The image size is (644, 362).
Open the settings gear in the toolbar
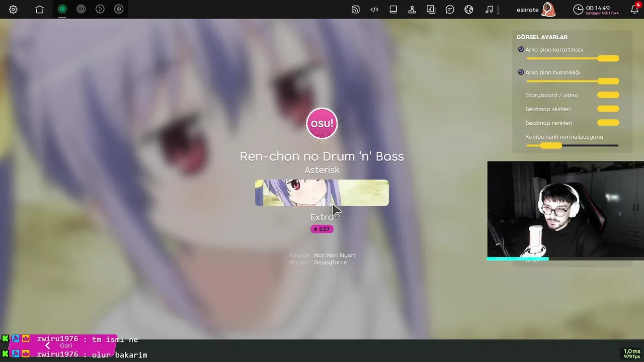(13, 10)
